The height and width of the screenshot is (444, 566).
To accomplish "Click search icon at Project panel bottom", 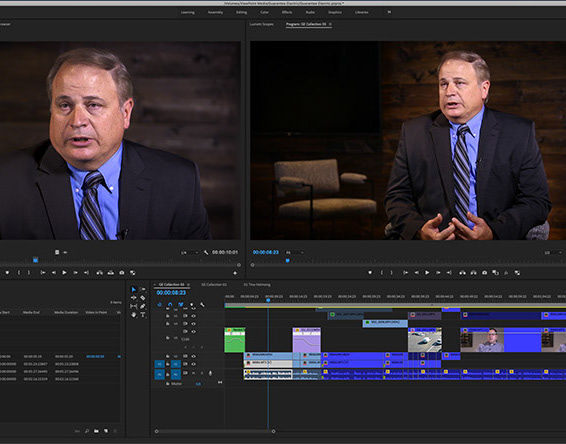I will (x=87, y=431).
